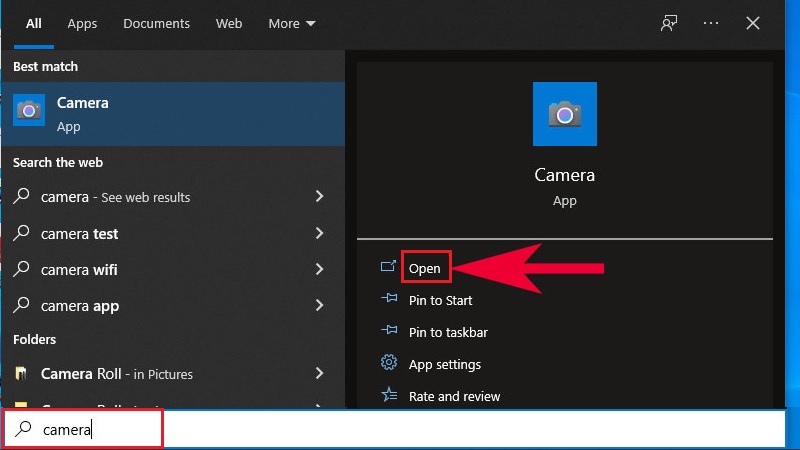Click search icon beside 'camera - See web results'

click(21, 196)
